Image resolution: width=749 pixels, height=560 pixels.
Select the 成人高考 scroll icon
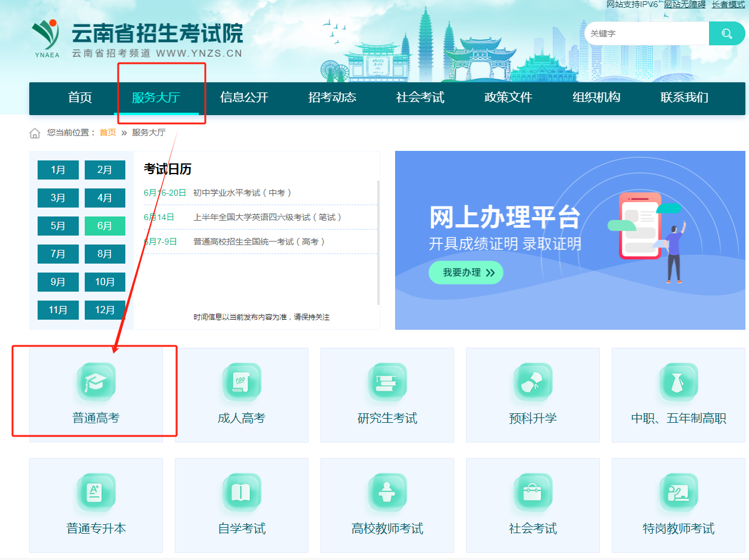(x=242, y=382)
